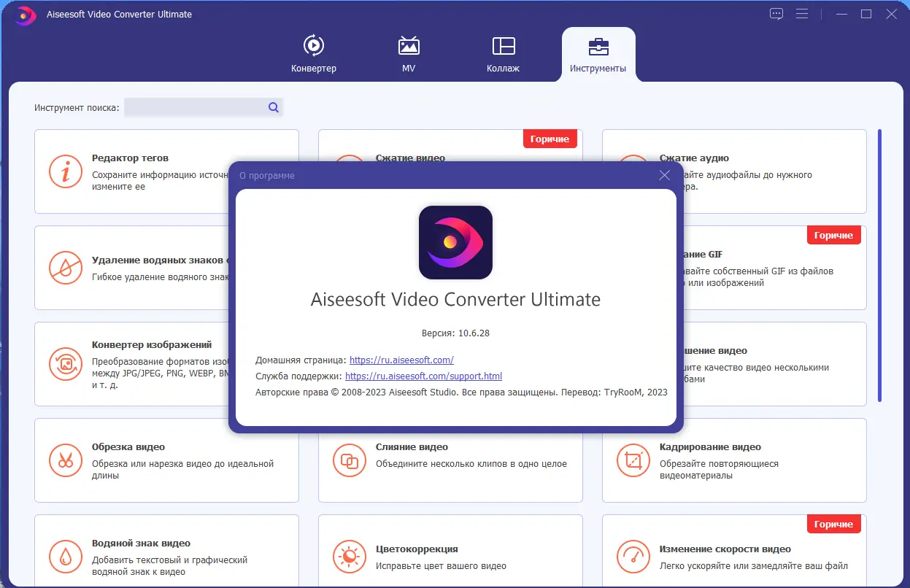This screenshot has height=588, width=910.
Task: Click the Слияние видео title text
Action: (x=412, y=446)
